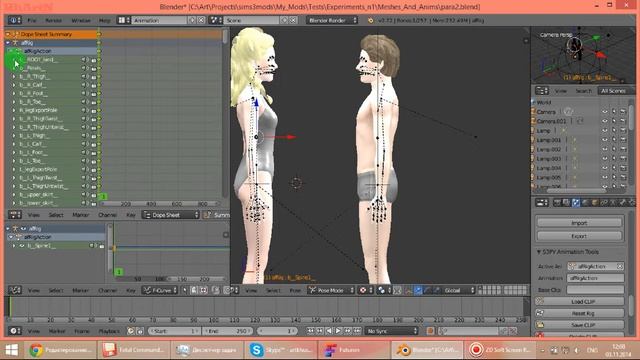The height and width of the screenshot is (360, 640).
Task: Play the animation forward
Action: coord(338,331)
